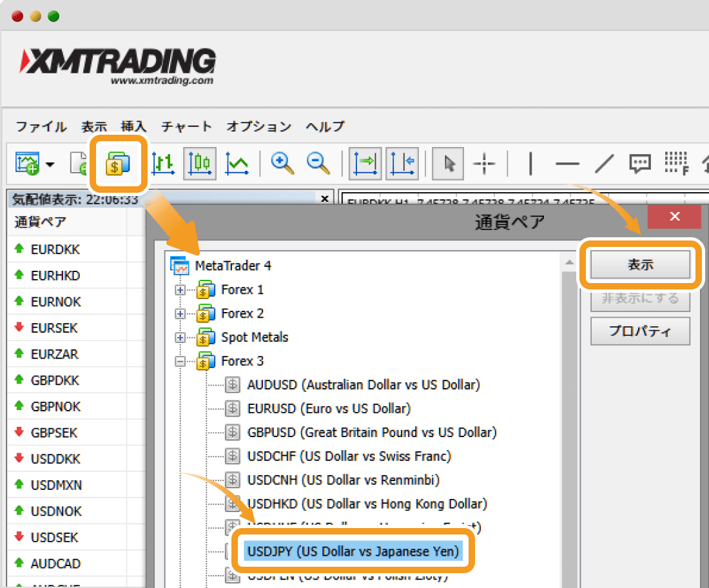Select USDMXN in market watch

tap(56, 485)
